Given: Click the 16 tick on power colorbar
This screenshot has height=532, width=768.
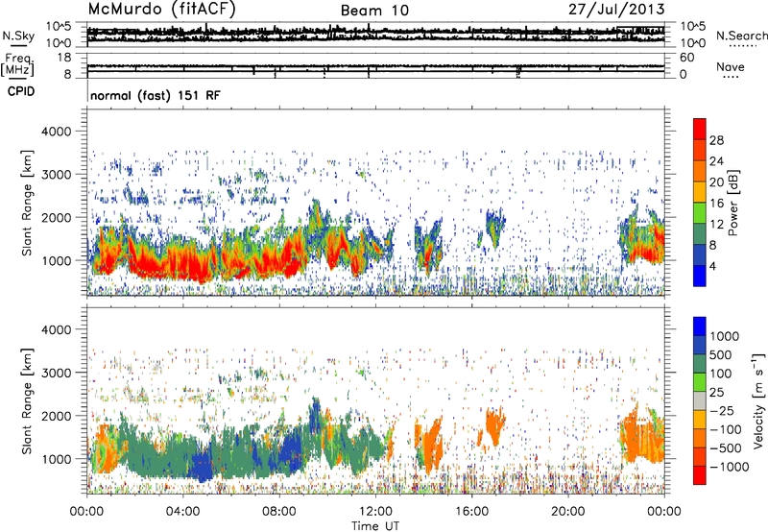Looking at the screenshot, I should [x=716, y=203].
